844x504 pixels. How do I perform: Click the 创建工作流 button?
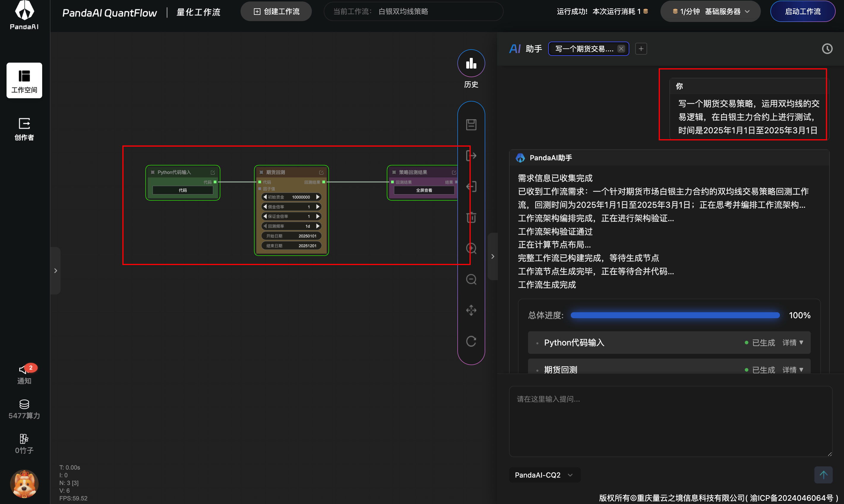276,12
